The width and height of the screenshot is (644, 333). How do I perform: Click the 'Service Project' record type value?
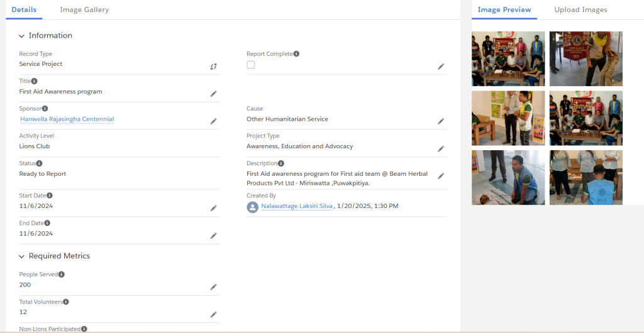coord(41,64)
